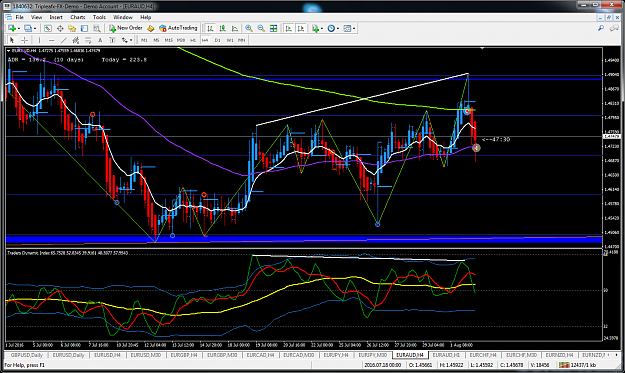Click the connection status '12437/1 kb' indicator
Image resolution: width=625 pixels, height=373 pixels.
(578, 365)
